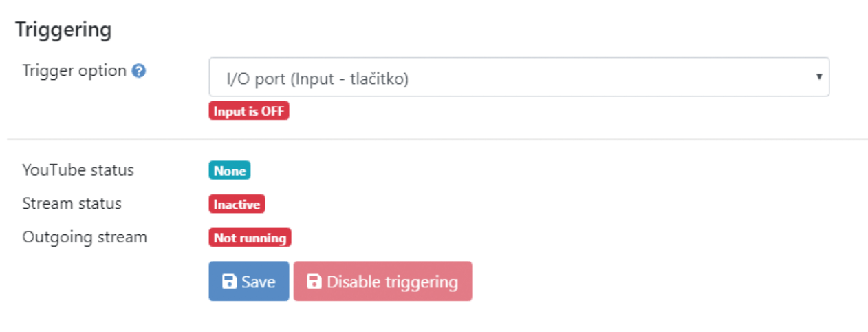The height and width of the screenshot is (332, 868).
Task: Click the "Disable triggering" button text
Action: point(392,282)
